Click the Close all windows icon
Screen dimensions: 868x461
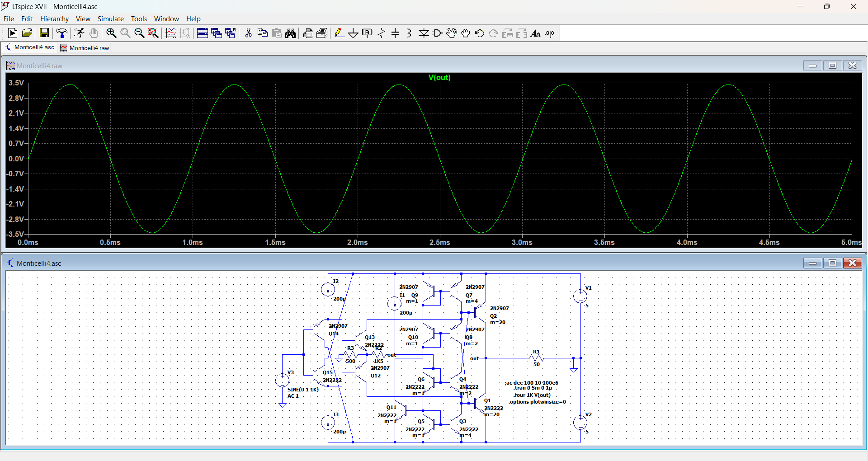[231, 33]
